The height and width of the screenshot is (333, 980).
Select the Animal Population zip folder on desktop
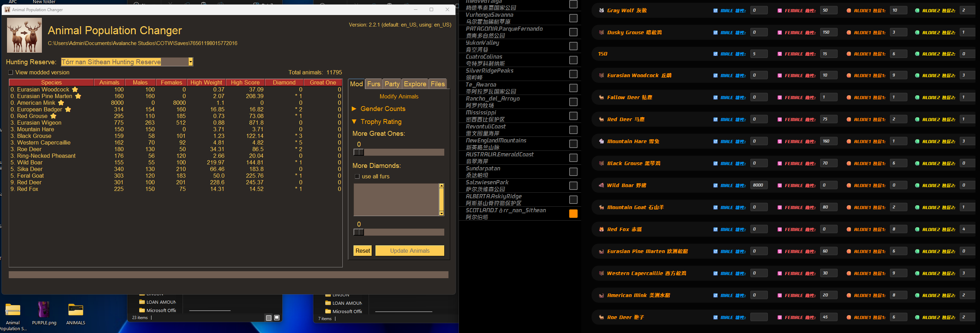13,317
